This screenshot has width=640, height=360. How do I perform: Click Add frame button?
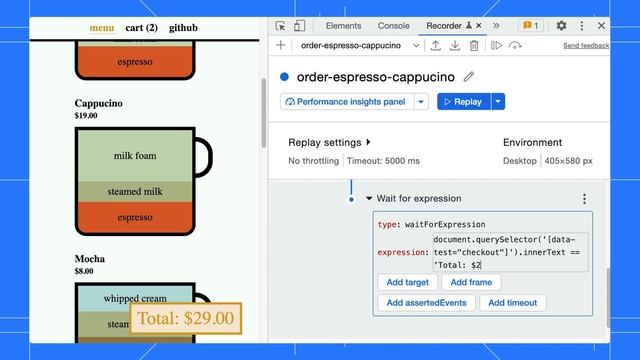pyautogui.click(x=471, y=282)
